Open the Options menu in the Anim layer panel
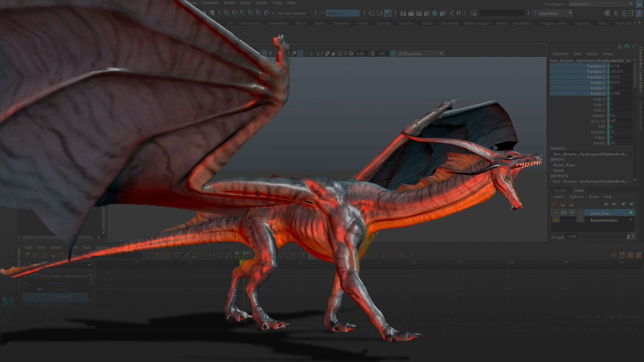The image size is (644, 362). 576,197
